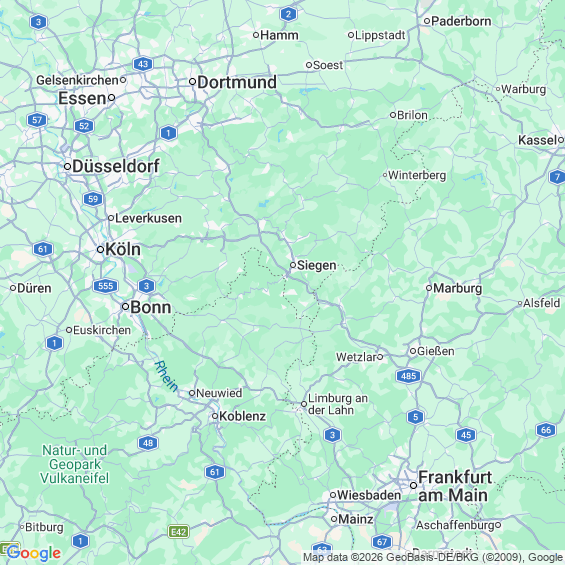Select the Koblenz city marker
The width and height of the screenshot is (565, 565).
(215, 416)
